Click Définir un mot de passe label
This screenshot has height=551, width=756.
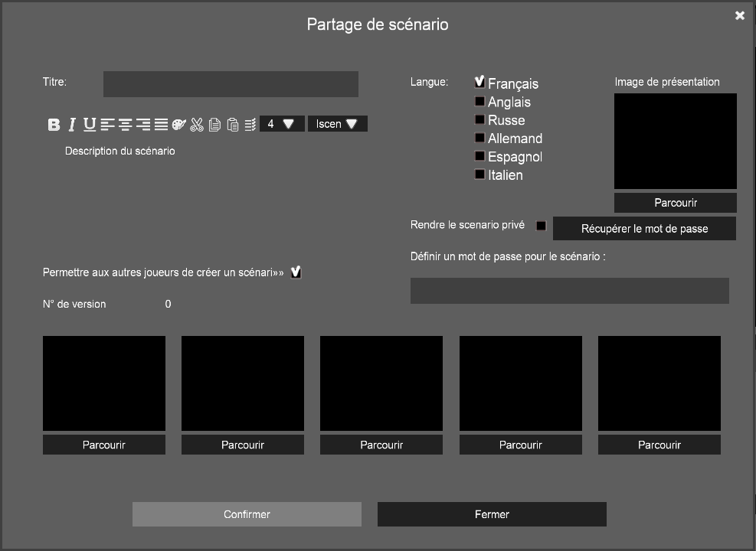(x=508, y=256)
